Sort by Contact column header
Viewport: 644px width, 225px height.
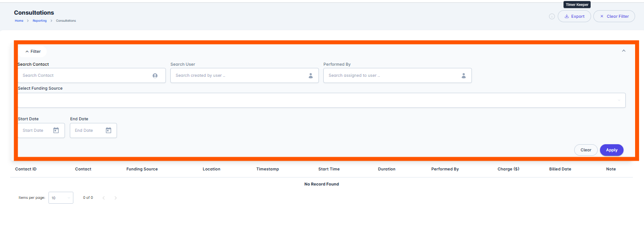(x=83, y=169)
